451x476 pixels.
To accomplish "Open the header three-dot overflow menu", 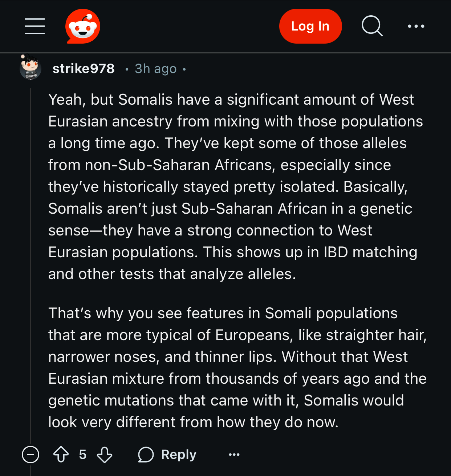I will coord(416,26).
